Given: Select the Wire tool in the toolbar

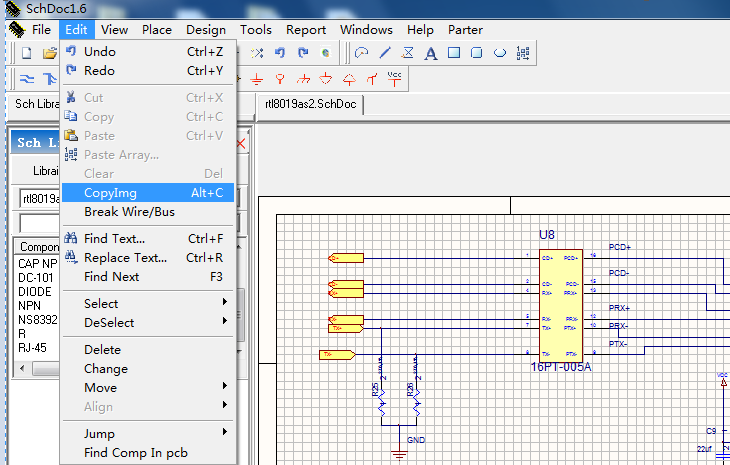Looking at the screenshot, I should (26, 78).
